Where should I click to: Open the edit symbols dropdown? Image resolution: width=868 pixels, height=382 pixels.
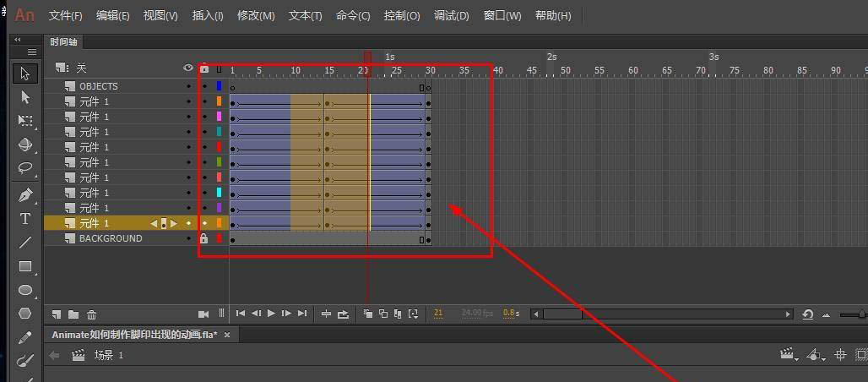click(x=816, y=356)
